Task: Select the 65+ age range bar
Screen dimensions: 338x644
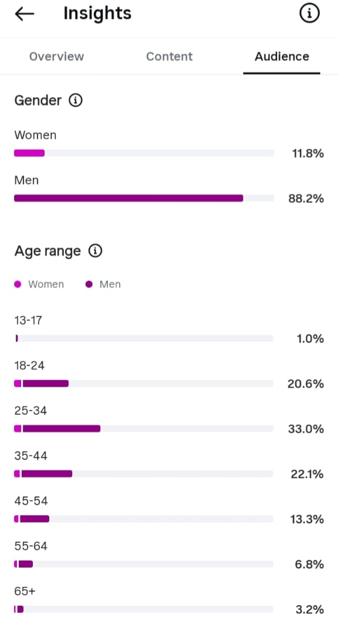Action: click(144, 609)
